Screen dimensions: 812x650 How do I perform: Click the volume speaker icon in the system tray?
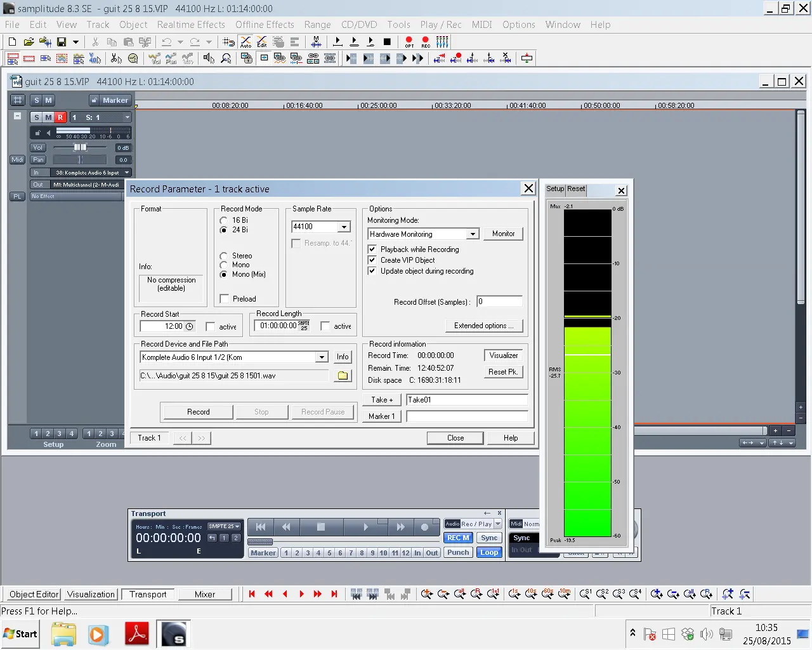(x=706, y=634)
